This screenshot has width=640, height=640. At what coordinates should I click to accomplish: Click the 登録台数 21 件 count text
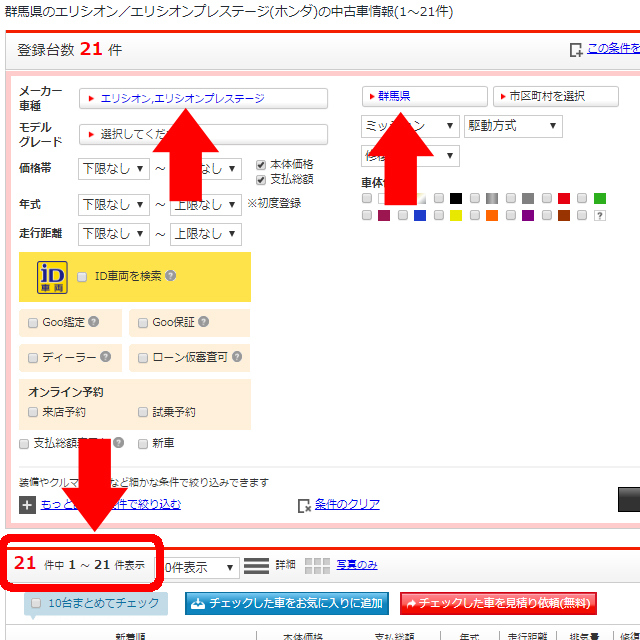(69, 50)
